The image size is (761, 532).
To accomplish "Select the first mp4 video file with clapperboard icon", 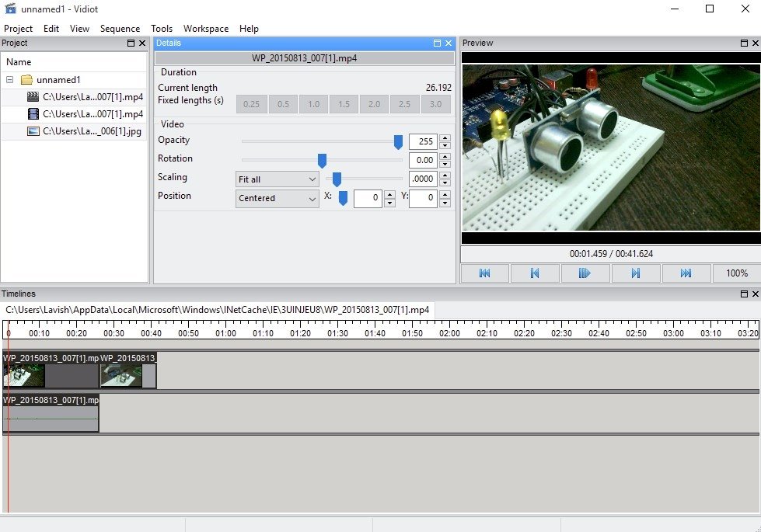I will (x=86, y=97).
